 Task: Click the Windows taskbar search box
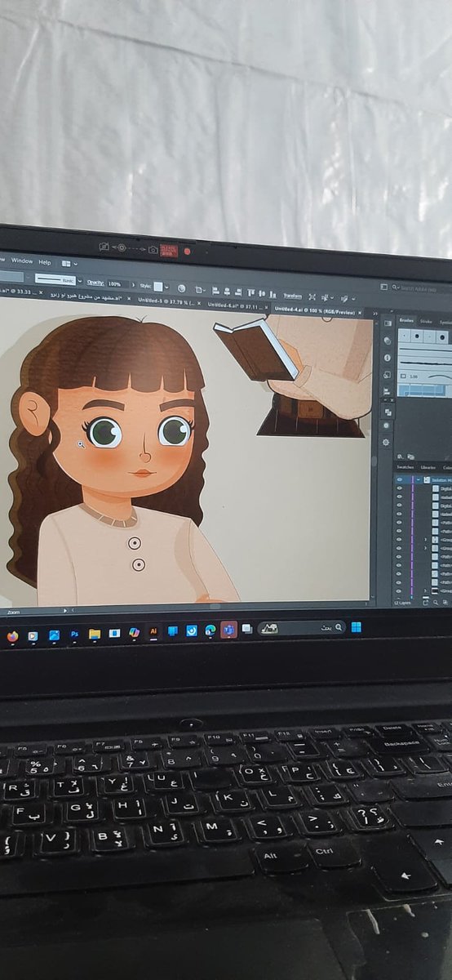coord(301,627)
